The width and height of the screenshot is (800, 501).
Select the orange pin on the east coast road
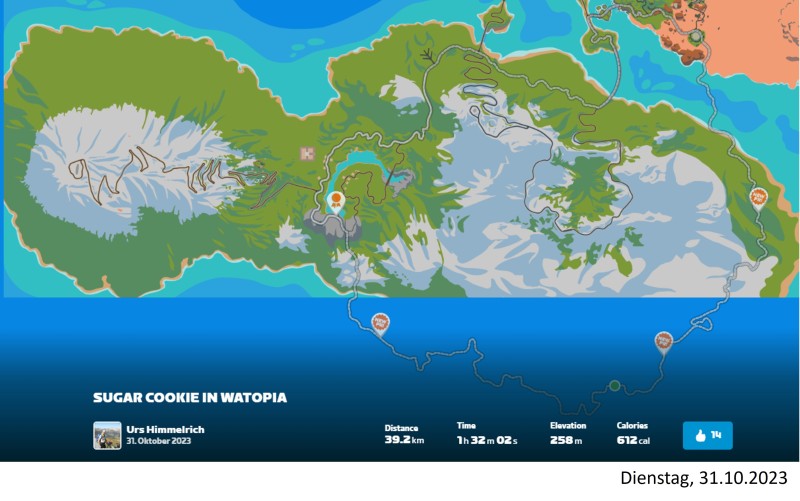click(758, 198)
